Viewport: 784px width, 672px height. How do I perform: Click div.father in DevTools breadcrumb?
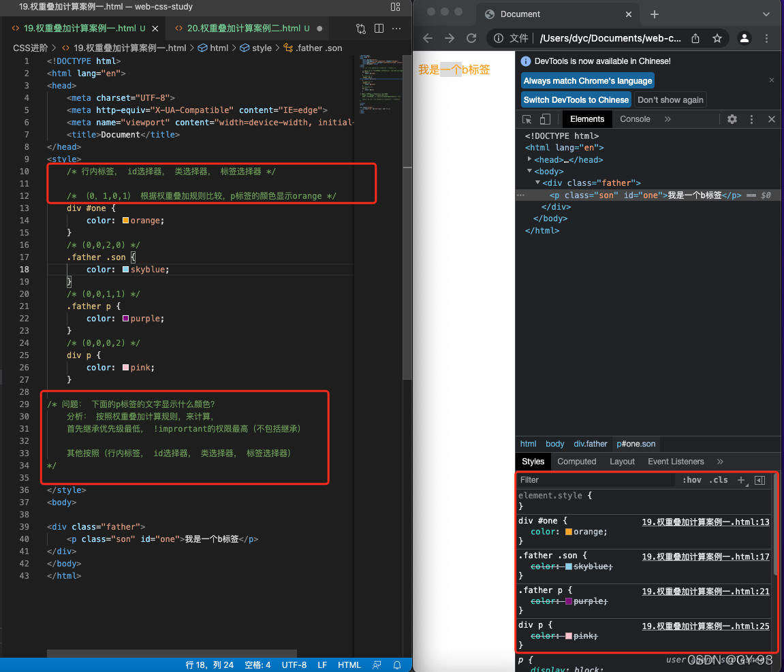pyautogui.click(x=590, y=444)
